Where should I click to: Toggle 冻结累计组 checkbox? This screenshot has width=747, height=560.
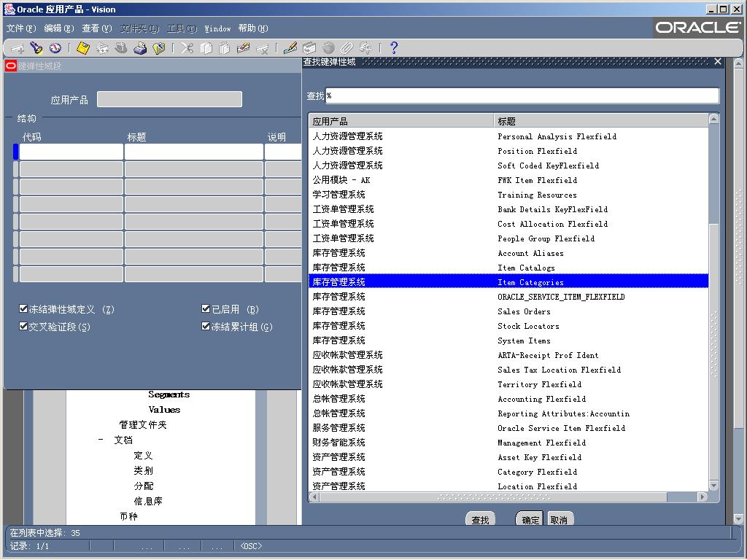click(206, 326)
